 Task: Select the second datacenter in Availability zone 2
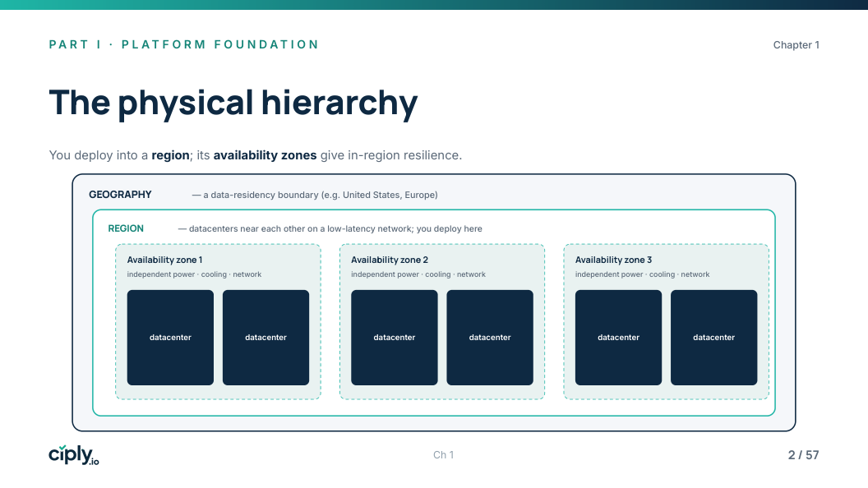point(490,338)
